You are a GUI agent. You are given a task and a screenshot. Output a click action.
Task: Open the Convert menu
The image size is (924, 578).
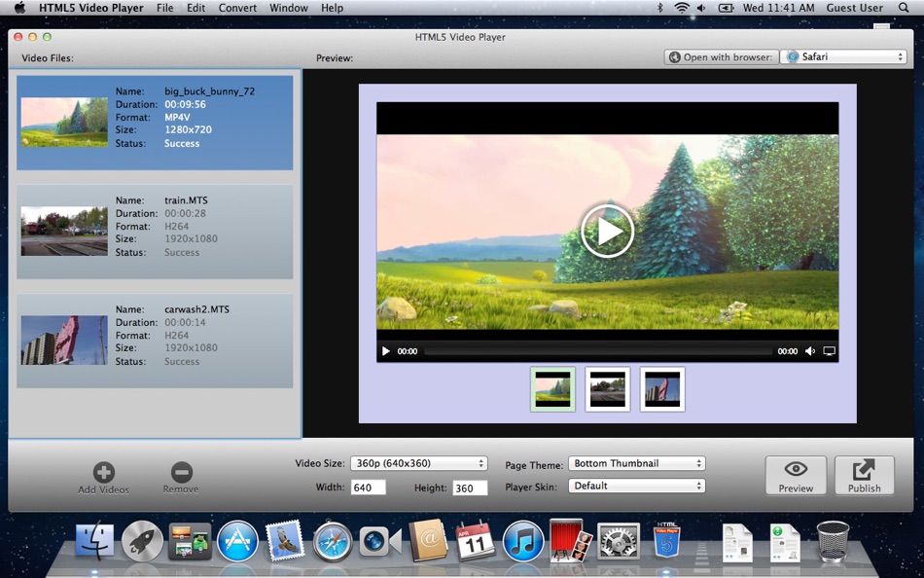click(237, 8)
